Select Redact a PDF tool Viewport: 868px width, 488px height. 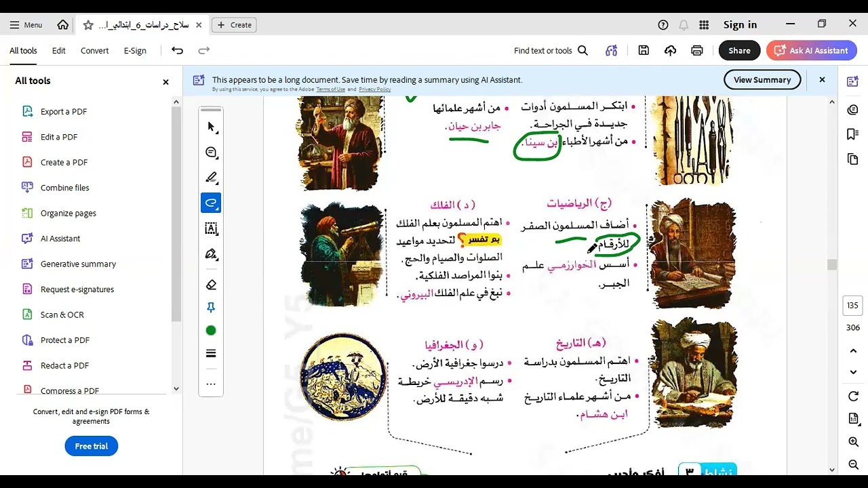click(64, 366)
